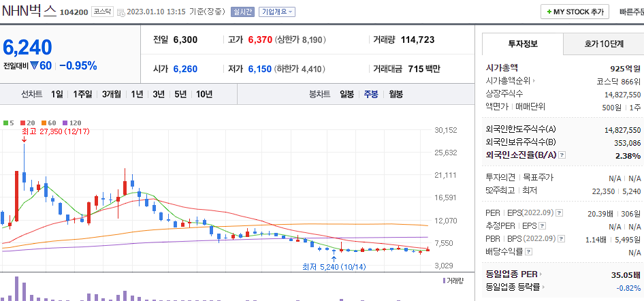
Task: Open help icon beside PER EPS(2022.09)
Action: tap(560, 213)
